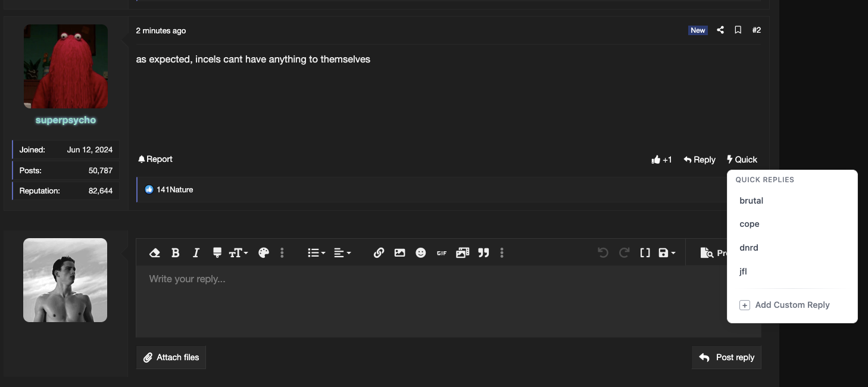Click the GIF insert icon

442,253
